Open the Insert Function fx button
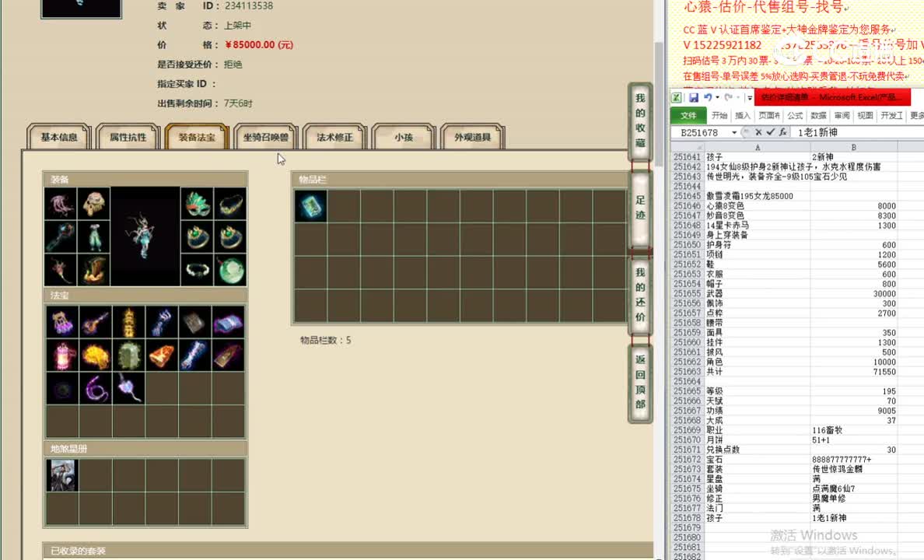The image size is (924, 560). tap(782, 132)
